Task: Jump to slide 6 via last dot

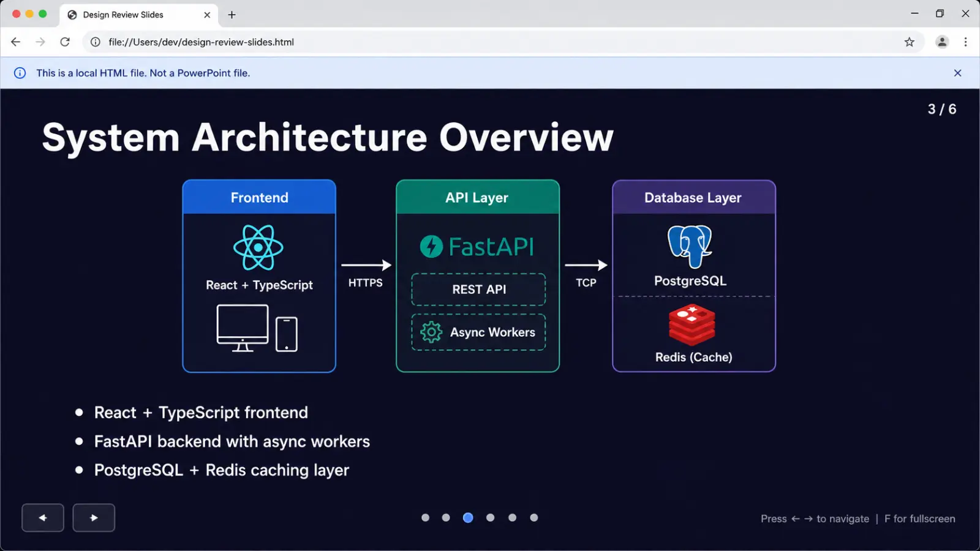Action: [x=534, y=518]
